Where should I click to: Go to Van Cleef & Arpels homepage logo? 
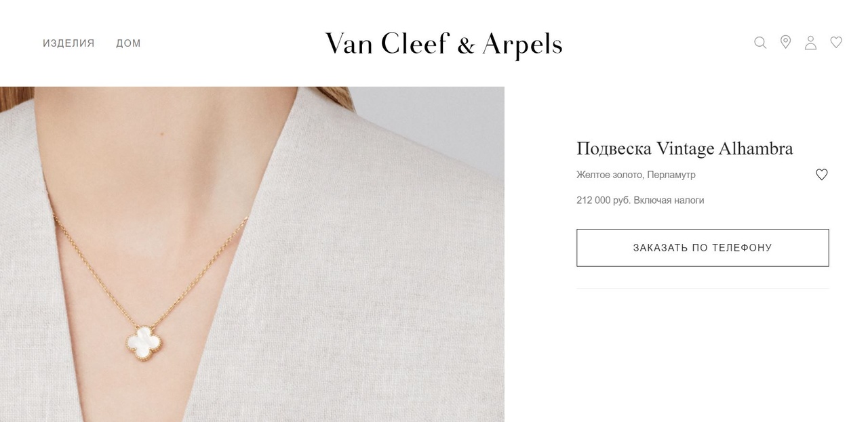[443, 44]
